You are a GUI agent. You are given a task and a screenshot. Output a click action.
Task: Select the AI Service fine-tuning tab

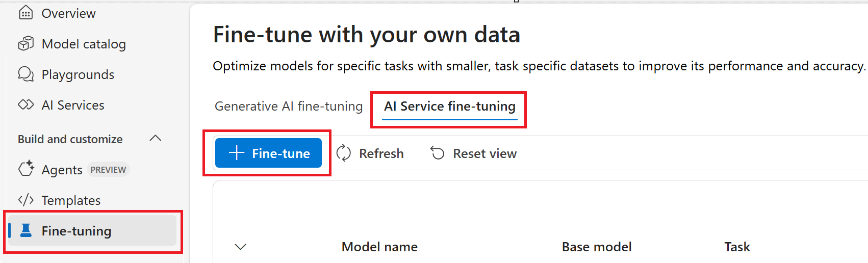(449, 106)
